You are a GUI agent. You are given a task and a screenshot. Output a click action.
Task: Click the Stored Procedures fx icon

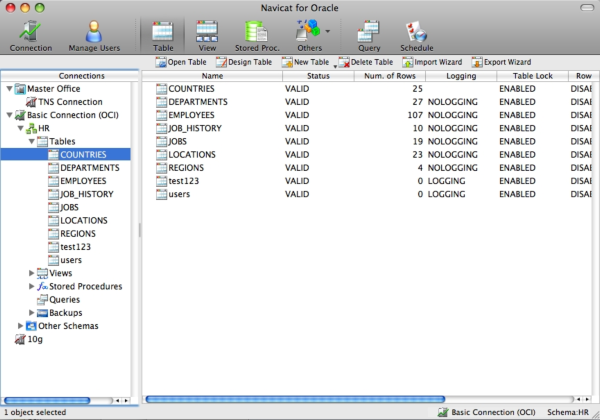point(42,286)
